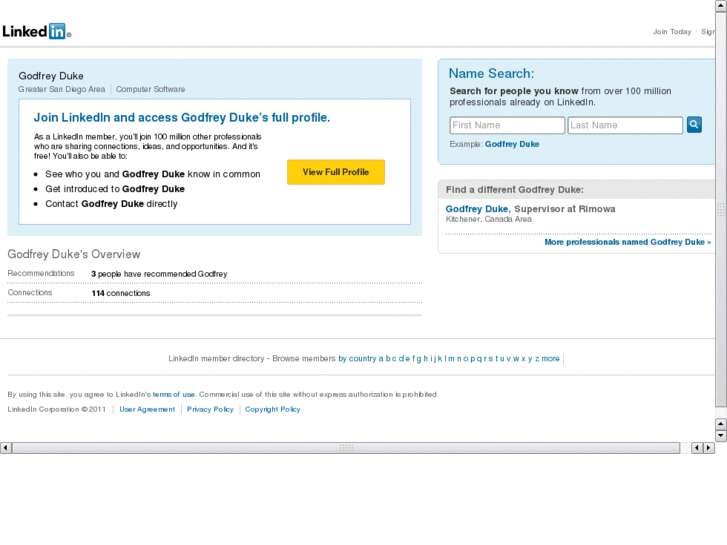This screenshot has width=727, height=545.
Task: Open the Privacy Policy link
Action: [x=210, y=409]
